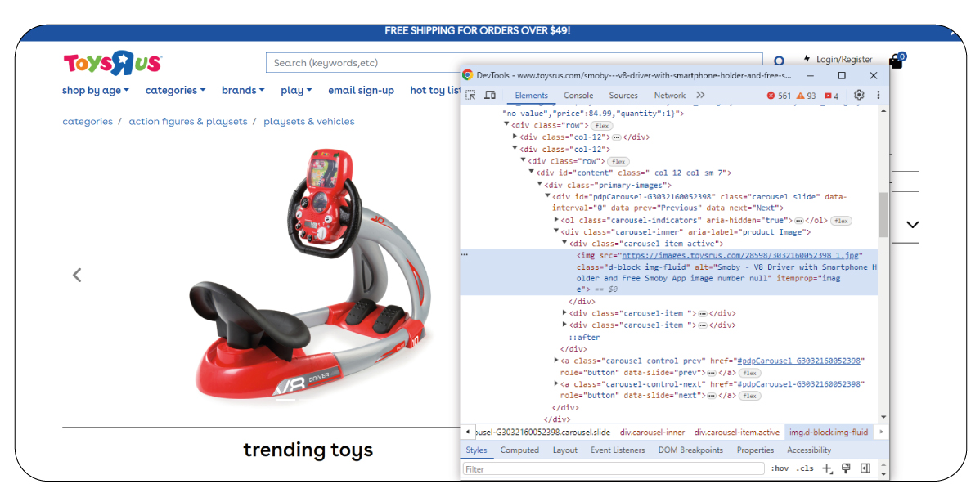The height and width of the screenshot is (502, 980).
Task: Open the Accessibility tab
Action: point(809,450)
